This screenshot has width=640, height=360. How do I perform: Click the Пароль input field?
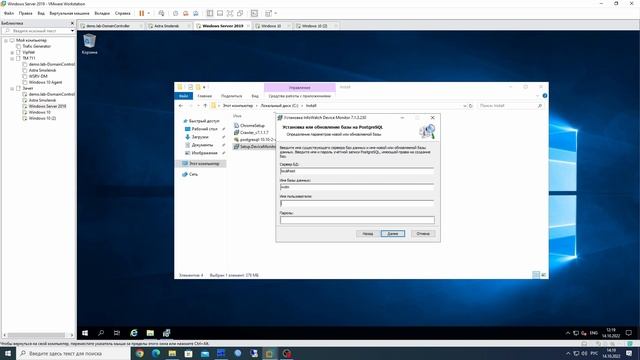(357, 220)
